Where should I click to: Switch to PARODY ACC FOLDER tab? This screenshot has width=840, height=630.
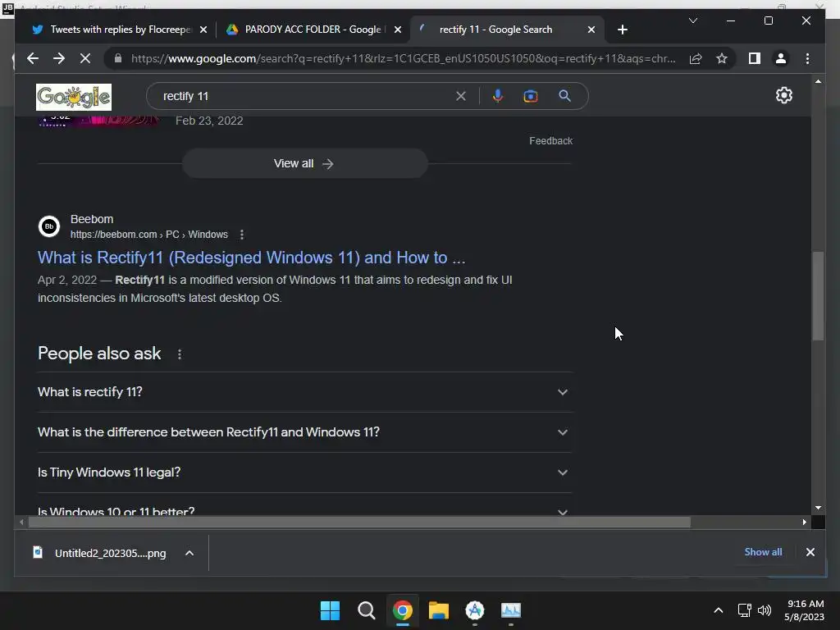point(313,30)
